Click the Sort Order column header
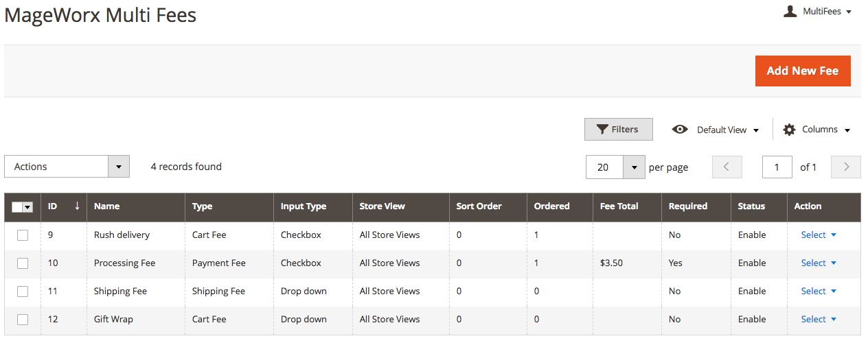 (x=488, y=206)
